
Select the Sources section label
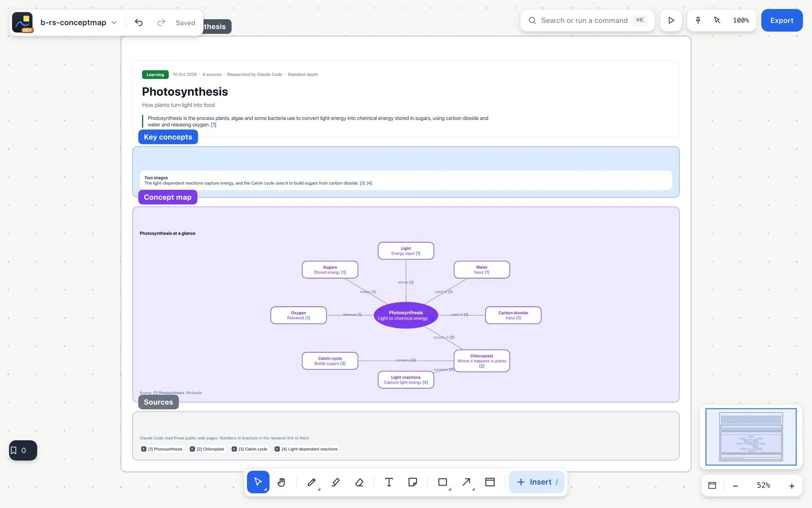tap(159, 402)
